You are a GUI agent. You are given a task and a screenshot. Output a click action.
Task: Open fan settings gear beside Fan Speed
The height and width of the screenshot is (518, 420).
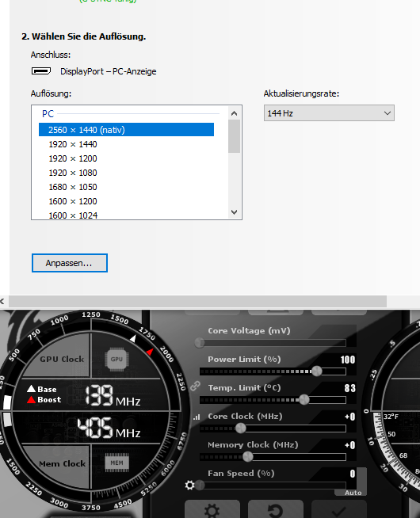pos(189,486)
